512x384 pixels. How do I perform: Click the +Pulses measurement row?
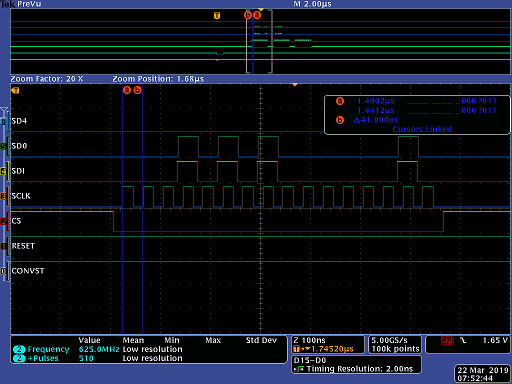click(x=97, y=358)
